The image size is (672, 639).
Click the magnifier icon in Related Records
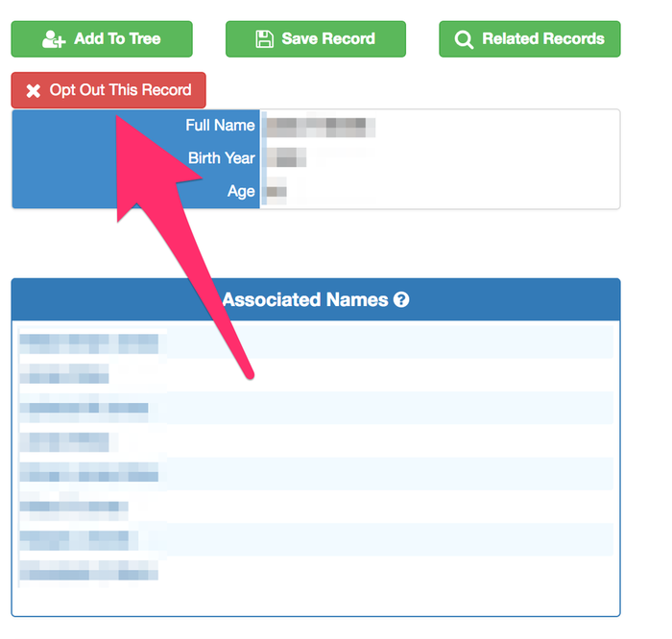tap(464, 40)
